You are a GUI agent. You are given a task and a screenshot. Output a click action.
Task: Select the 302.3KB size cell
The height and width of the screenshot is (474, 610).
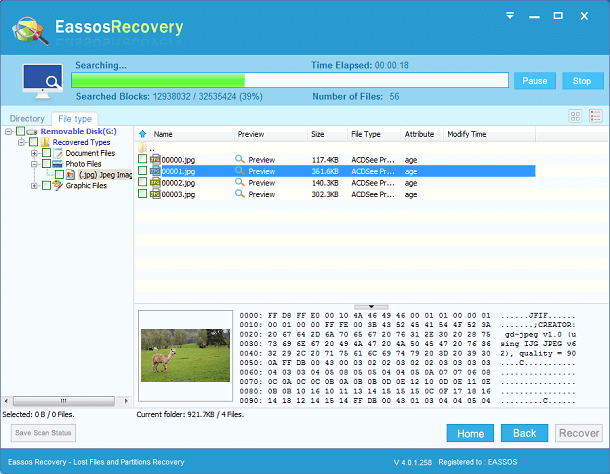click(x=325, y=194)
